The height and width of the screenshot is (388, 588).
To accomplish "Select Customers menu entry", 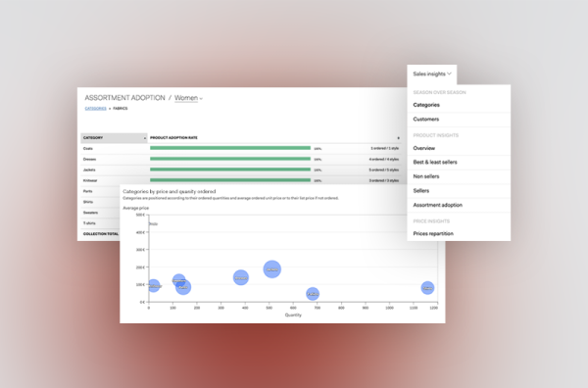I will (x=426, y=120).
